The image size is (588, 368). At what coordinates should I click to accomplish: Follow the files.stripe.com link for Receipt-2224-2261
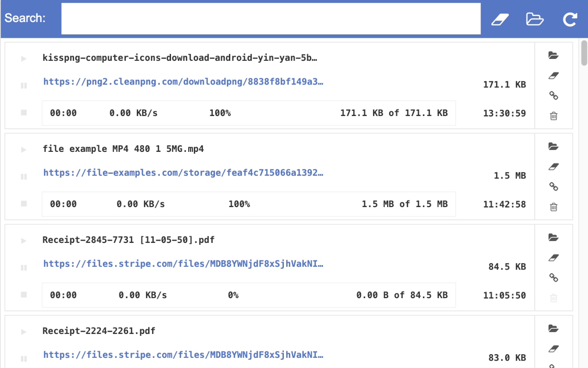pos(183,355)
